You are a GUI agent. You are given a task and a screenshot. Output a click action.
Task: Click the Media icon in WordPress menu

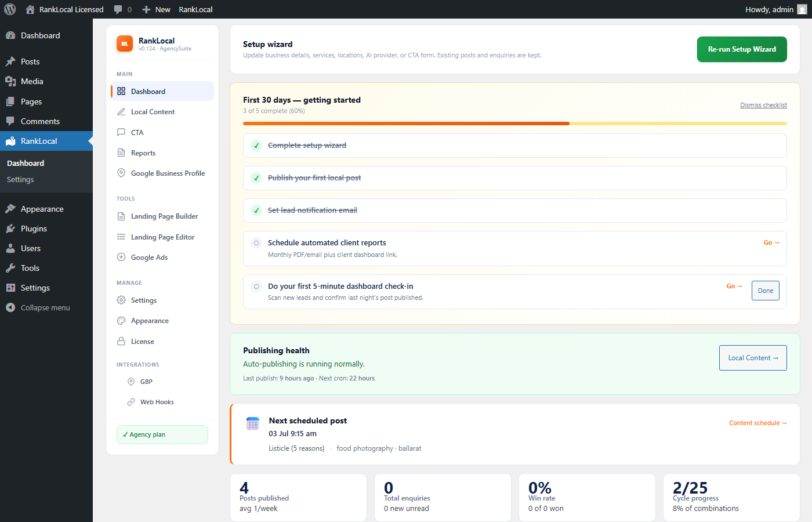click(10, 81)
